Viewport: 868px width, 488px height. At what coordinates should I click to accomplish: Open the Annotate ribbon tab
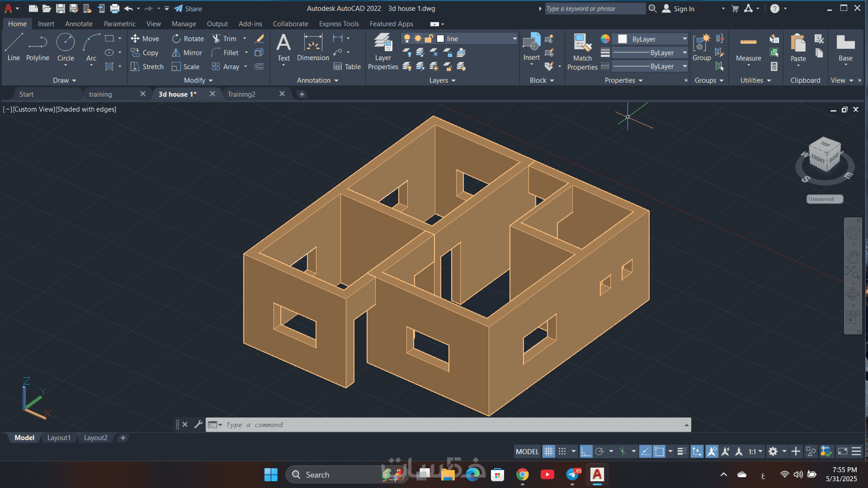click(79, 24)
